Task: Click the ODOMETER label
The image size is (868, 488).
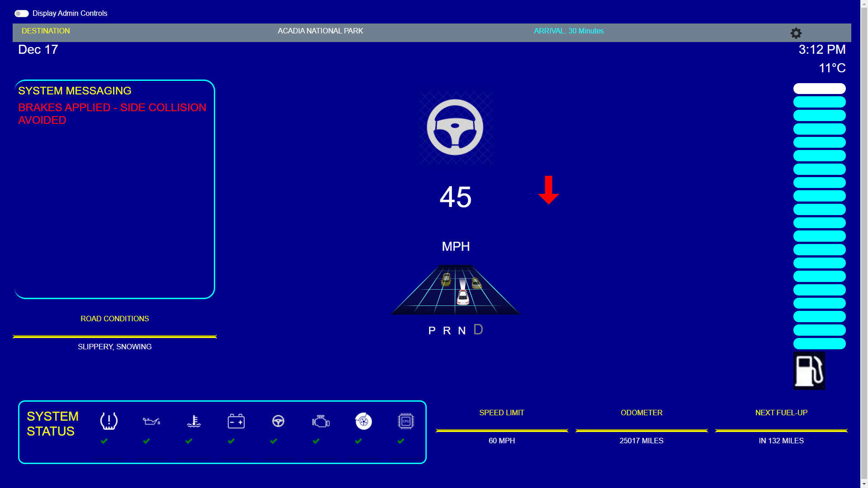Action: 642,413
